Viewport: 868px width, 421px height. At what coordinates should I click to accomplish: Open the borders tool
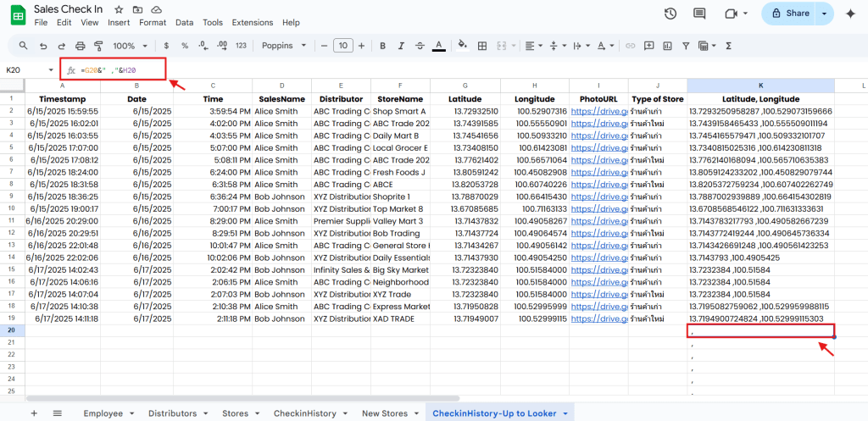pyautogui.click(x=481, y=46)
